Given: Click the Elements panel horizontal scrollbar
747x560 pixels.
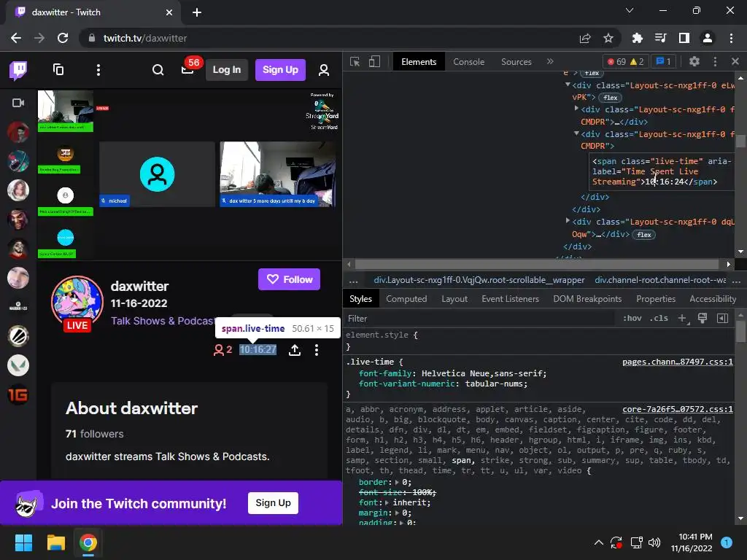Looking at the screenshot, I should (x=536, y=264).
